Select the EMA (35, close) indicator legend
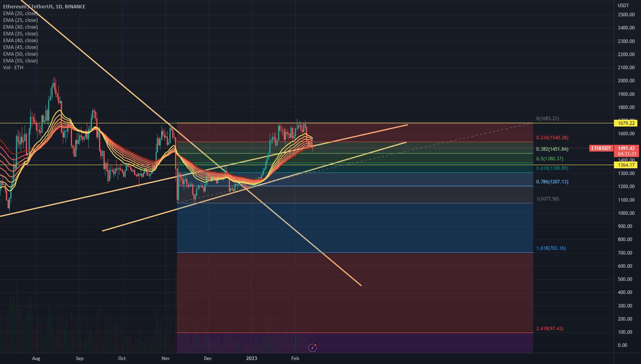The height and width of the screenshot is (364, 641). tap(20, 34)
